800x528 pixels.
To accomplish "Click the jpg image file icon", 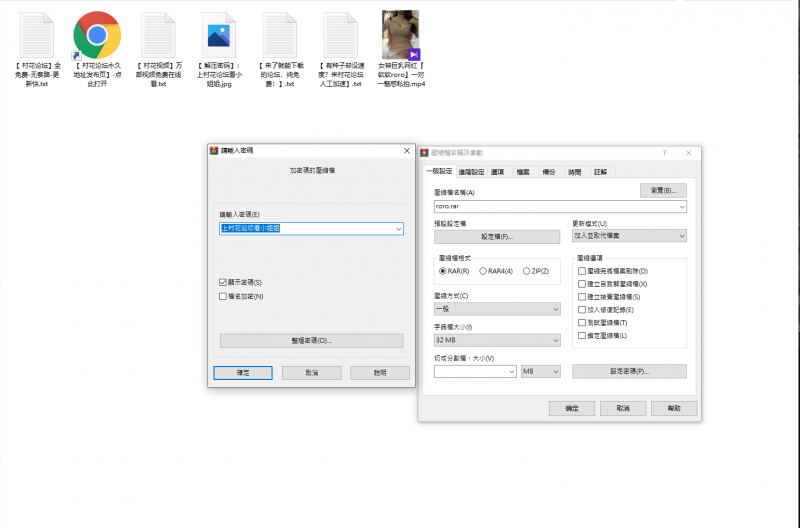I will click(x=218, y=36).
